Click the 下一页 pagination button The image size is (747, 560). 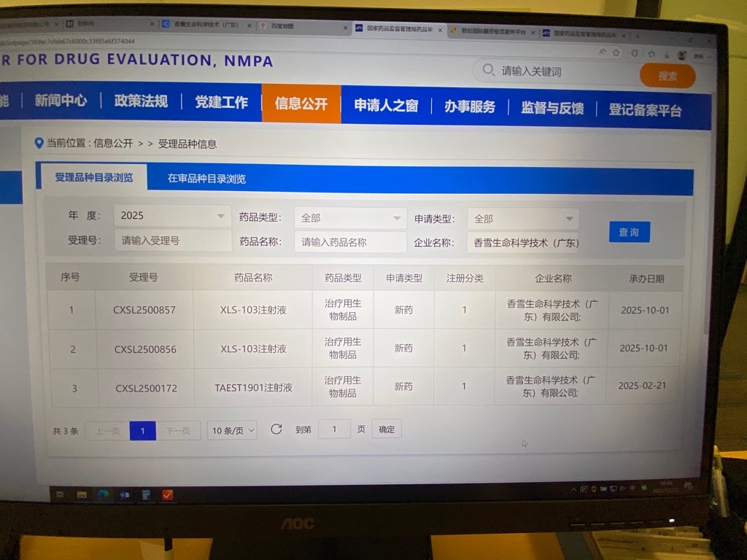[x=178, y=431]
